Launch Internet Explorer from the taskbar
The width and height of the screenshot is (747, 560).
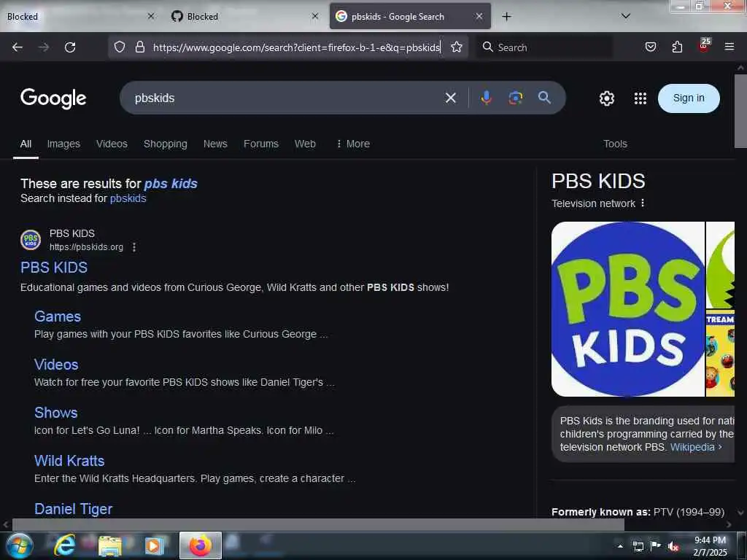[x=64, y=545]
